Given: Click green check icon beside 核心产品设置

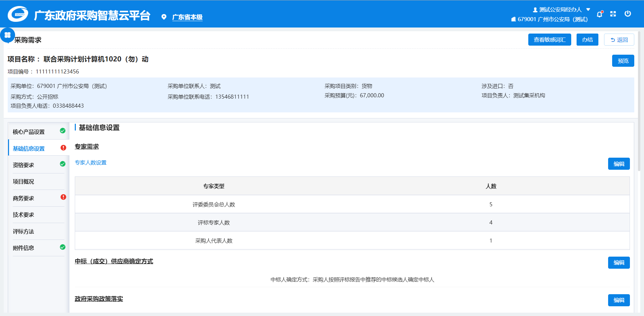Looking at the screenshot, I should pyautogui.click(x=63, y=131).
